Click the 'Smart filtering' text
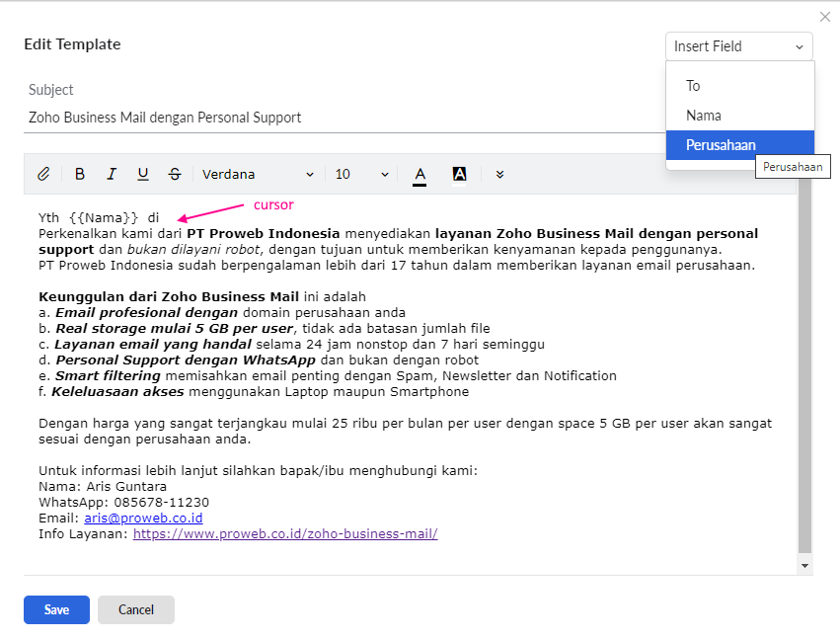This screenshot has height=640, width=840. tap(109, 376)
